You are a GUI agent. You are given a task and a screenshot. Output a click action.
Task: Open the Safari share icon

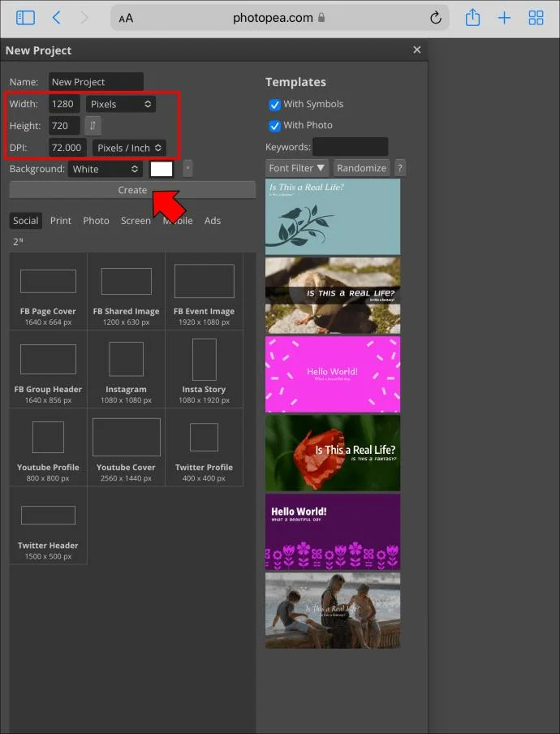(x=472, y=18)
